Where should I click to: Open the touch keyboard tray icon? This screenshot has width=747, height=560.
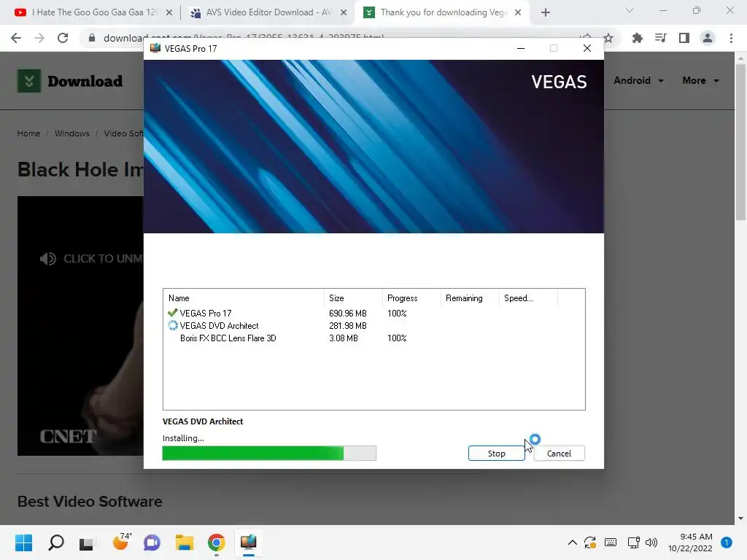(x=611, y=542)
